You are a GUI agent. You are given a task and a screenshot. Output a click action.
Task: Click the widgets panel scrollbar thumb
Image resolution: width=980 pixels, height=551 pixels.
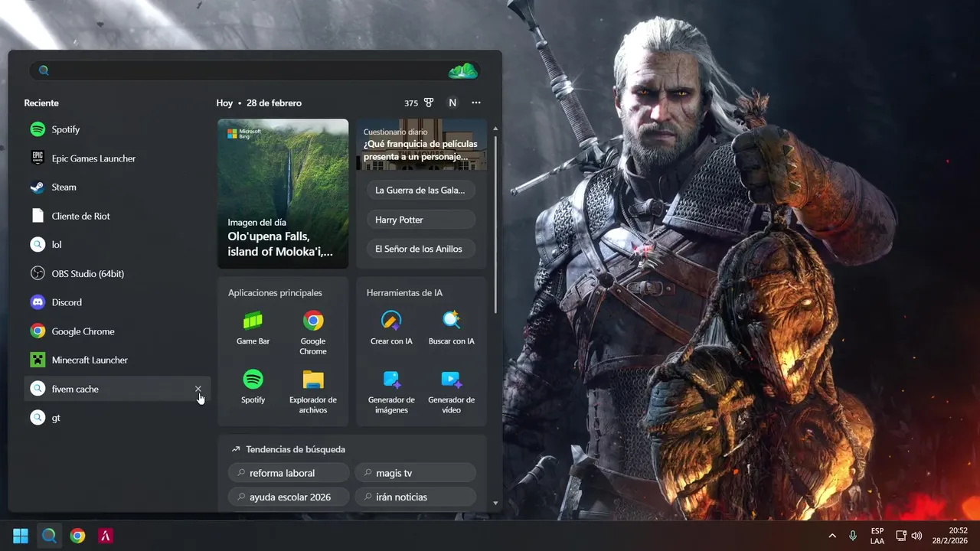pyautogui.click(x=495, y=224)
